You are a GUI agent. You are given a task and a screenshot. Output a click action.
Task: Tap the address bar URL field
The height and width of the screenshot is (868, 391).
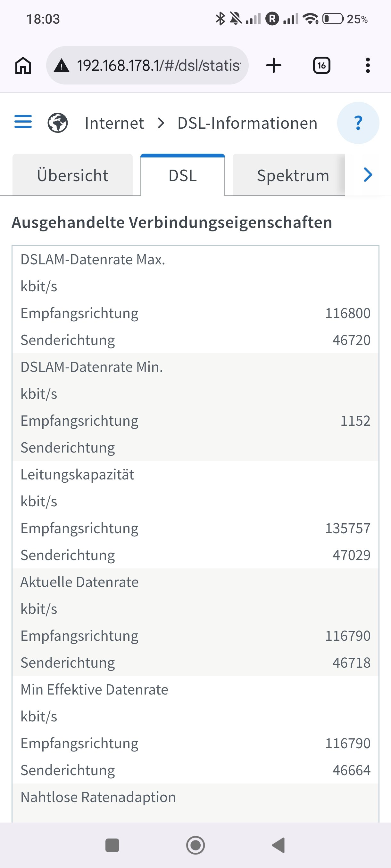tap(159, 65)
